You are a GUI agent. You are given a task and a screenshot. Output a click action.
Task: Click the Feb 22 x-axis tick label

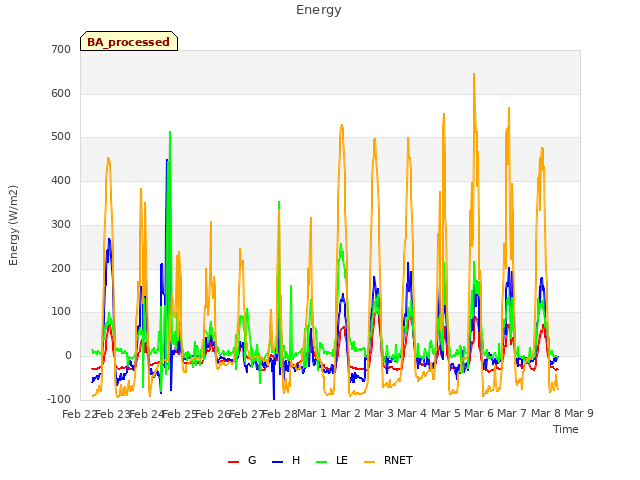(79, 414)
